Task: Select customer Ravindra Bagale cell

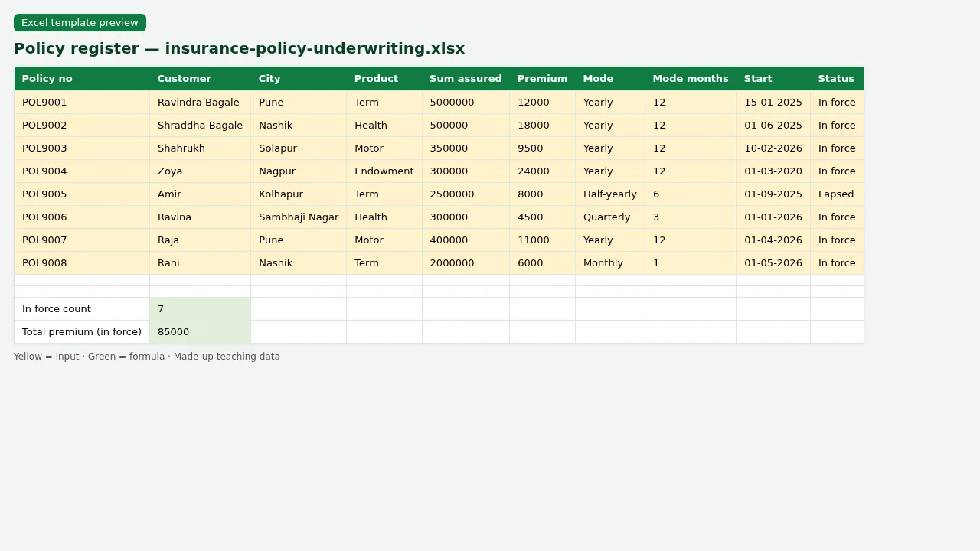Action: pos(200,103)
